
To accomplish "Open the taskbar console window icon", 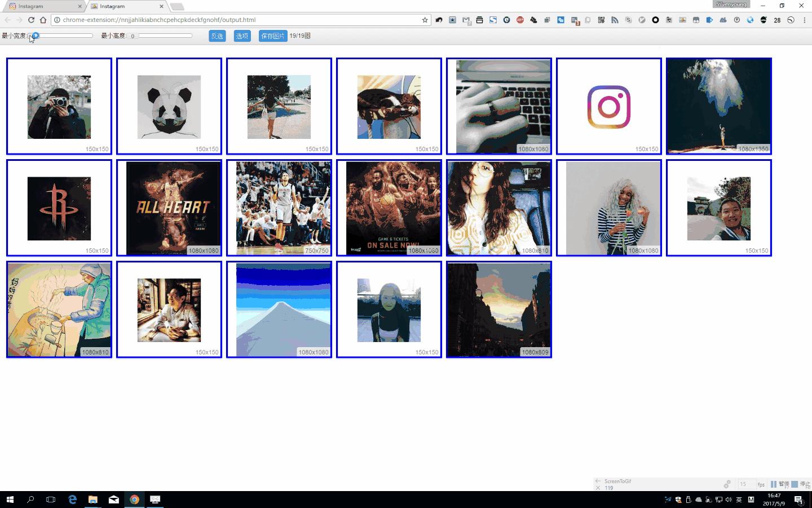I will coord(155,500).
